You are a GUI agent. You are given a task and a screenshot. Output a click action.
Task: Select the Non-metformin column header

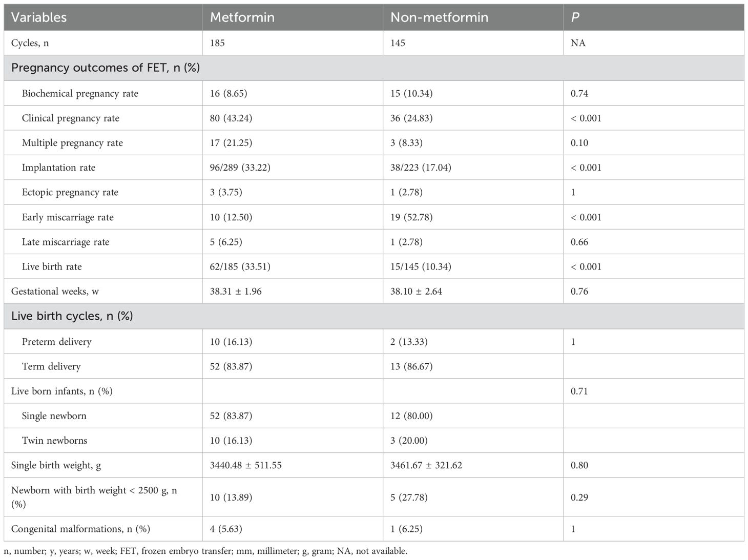(439, 17)
